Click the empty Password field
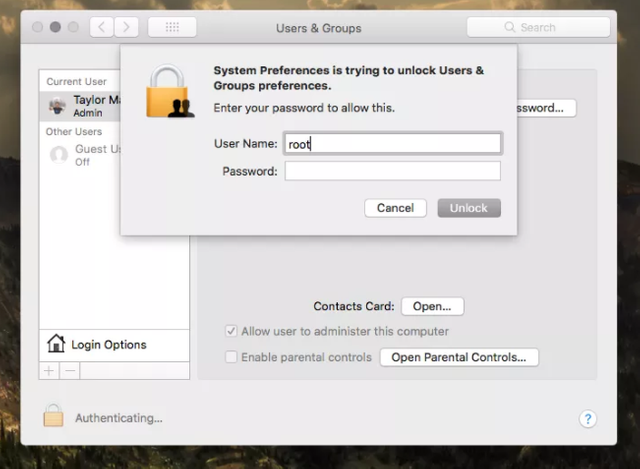640x469 pixels. 393,171
